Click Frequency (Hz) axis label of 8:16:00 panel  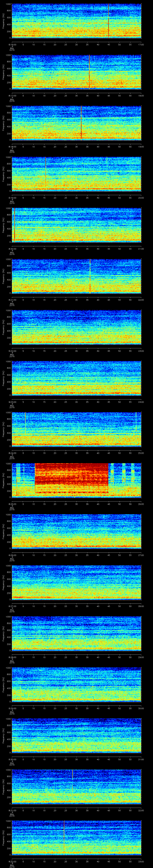coord(3,21)
